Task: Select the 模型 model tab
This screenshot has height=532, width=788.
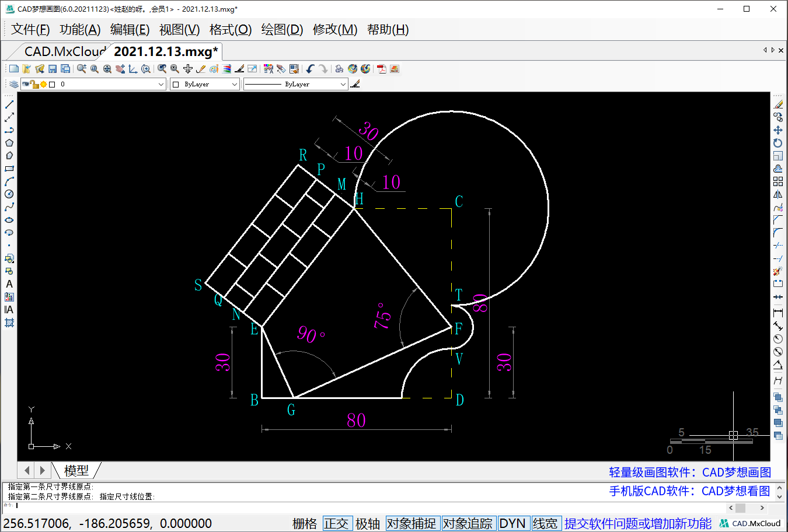Action: (76, 470)
